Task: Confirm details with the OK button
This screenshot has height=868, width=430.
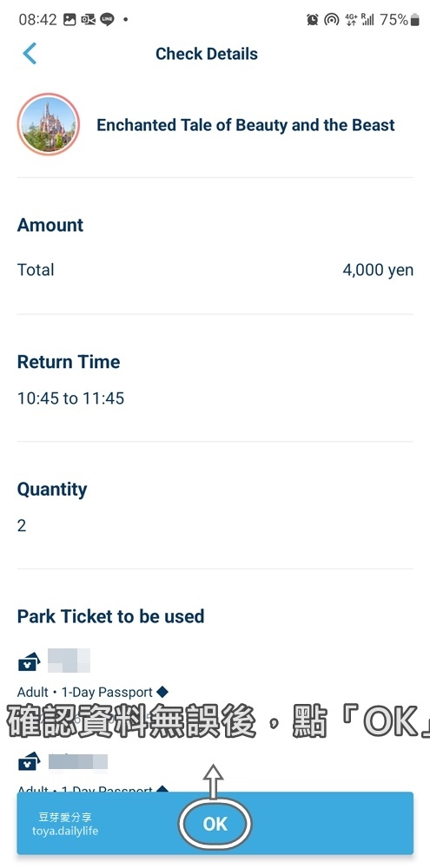Action: (215, 823)
